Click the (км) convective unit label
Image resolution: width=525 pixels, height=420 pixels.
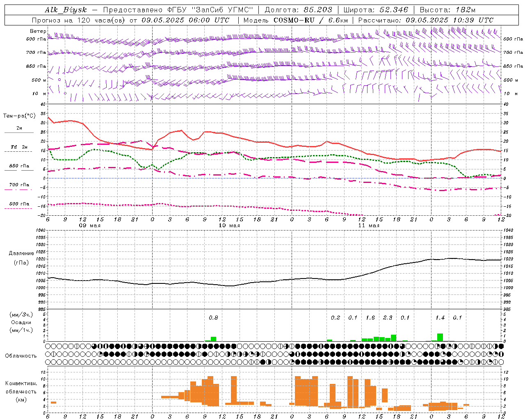pos(21,399)
